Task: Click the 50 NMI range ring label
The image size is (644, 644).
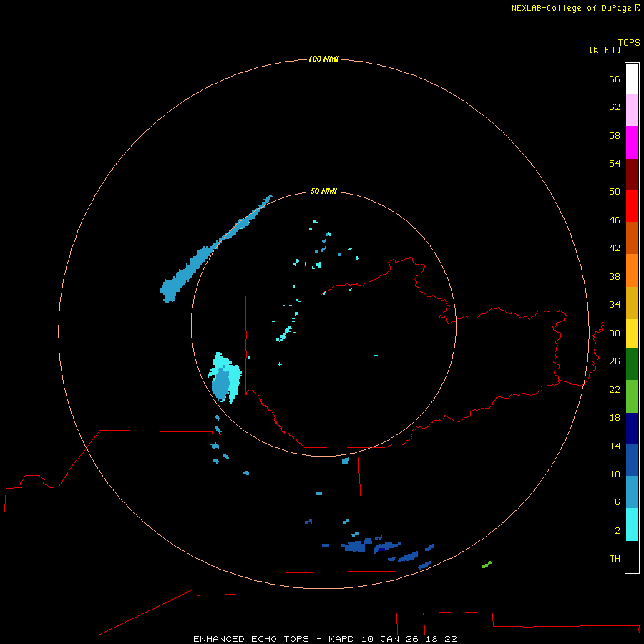Action: (x=323, y=191)
